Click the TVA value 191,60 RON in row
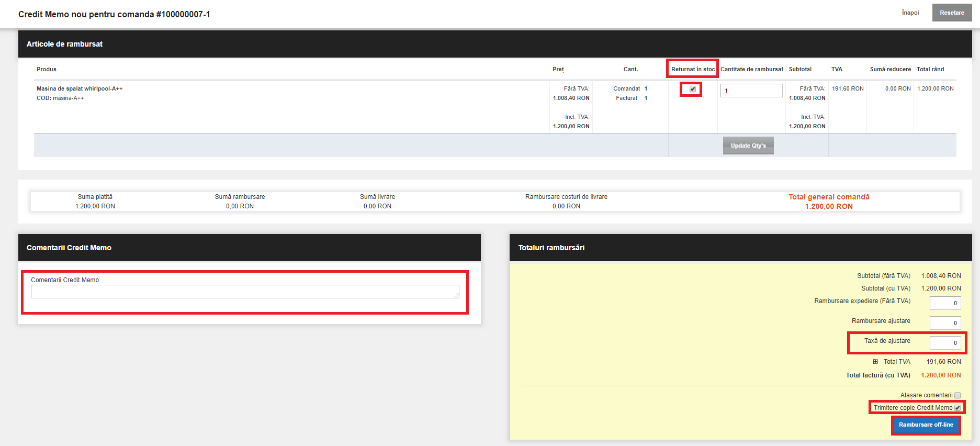This screenshot has width=980, height=446. pos(848,88)
